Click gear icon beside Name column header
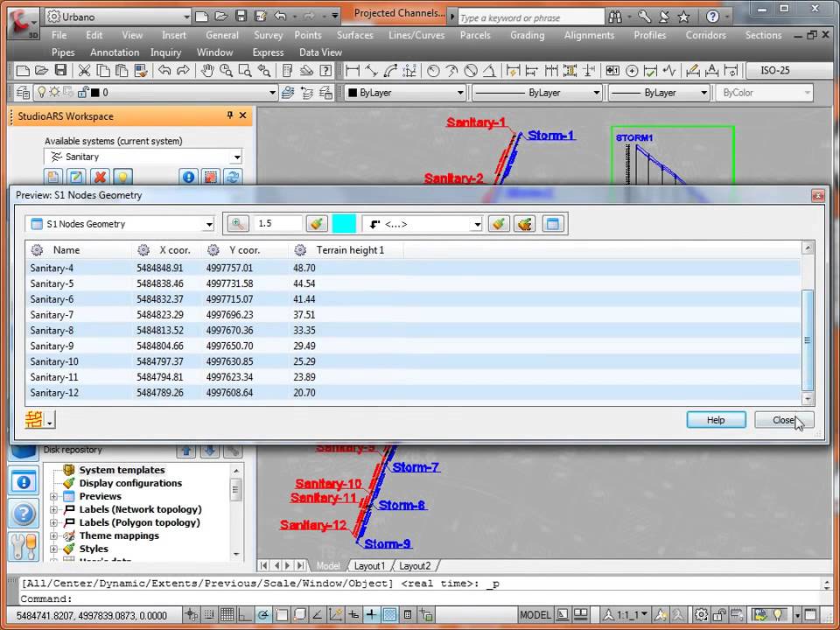This screenshot has height=630, width=840. click(37, 250)
